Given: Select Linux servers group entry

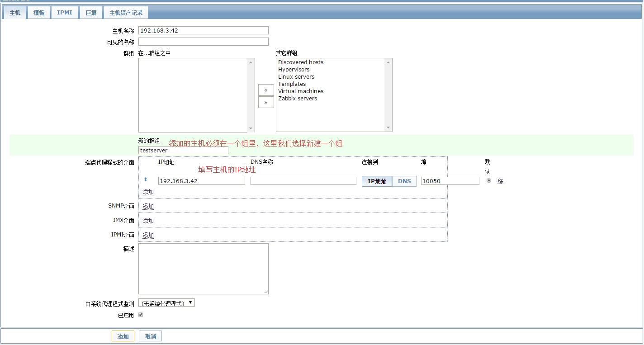Looking at the screenshot, I should pyautogui.click(x=296, y=77).
